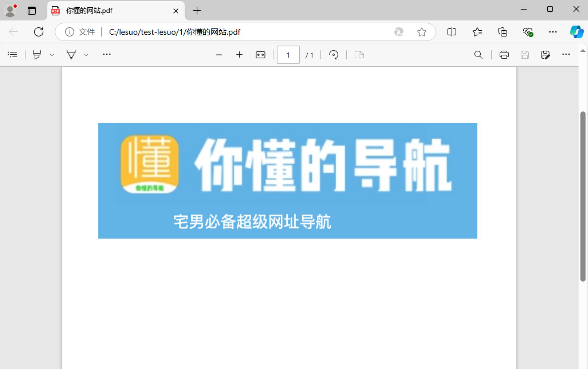
Task: Open more PDF toolbar options
Action: coord(566,54)
